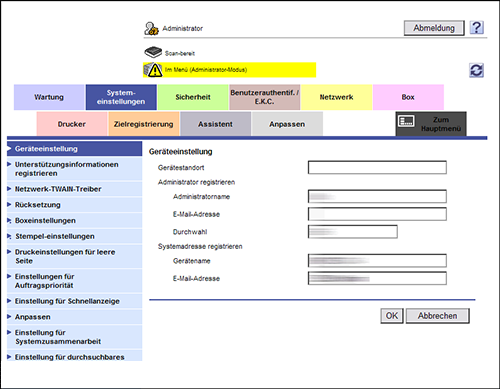This screenshot has height=389, width=500.
Task: Select Geräteeinstellung in sidebar
Action: pyautogui.click(x=74, y=149)
